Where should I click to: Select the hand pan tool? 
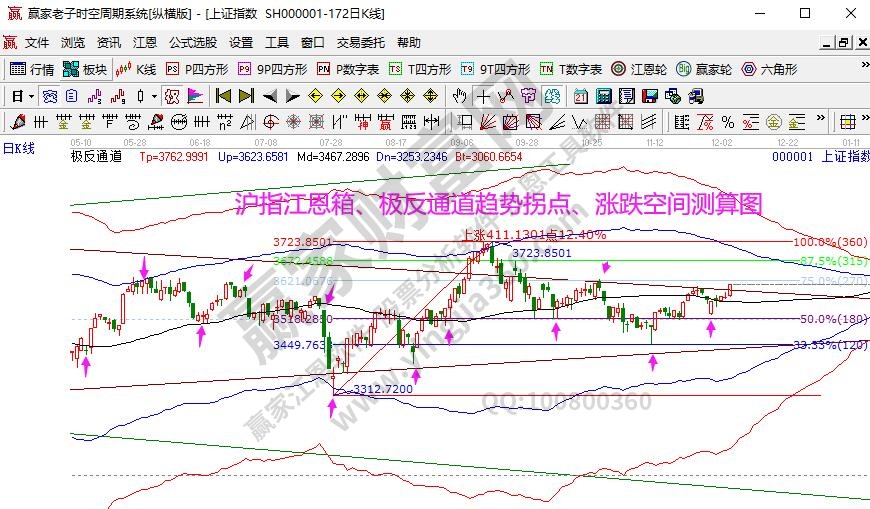[460, 96]
